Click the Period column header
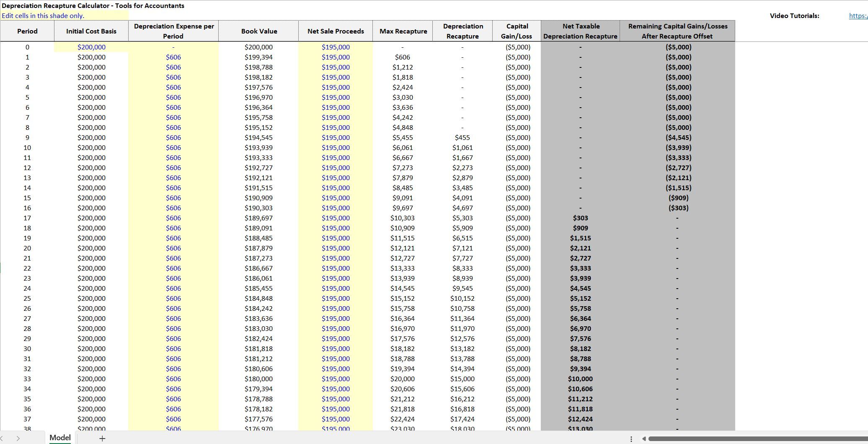Image resolution: width=868 pixels, height=444 pixels. [x=27, y=31]
